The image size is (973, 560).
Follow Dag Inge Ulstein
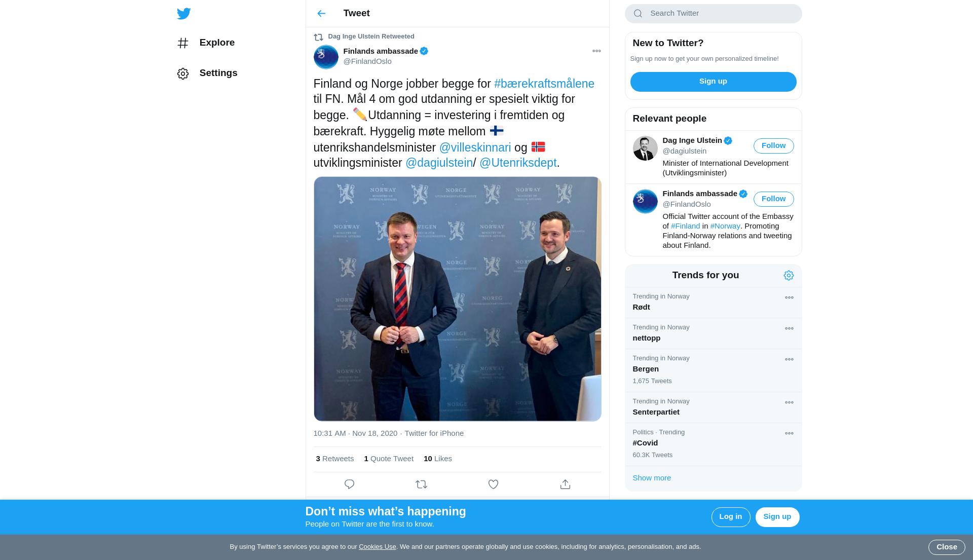coord(773,146)
